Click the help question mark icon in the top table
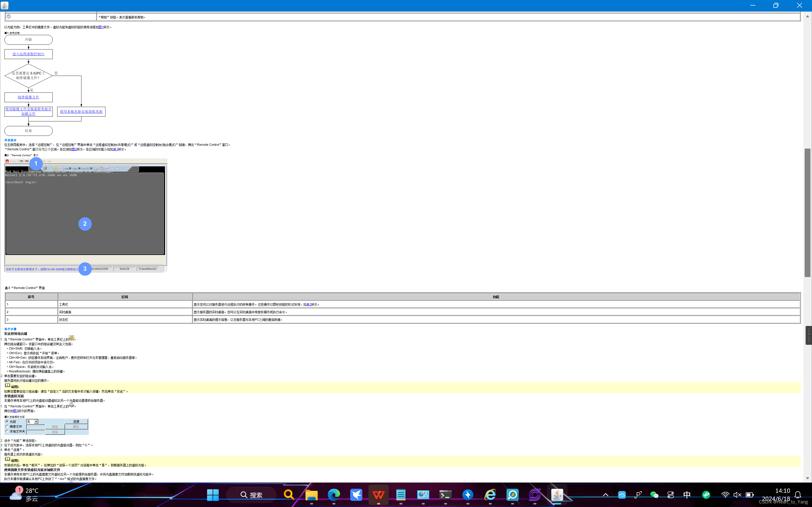The image size is (812, 507). 9,16
